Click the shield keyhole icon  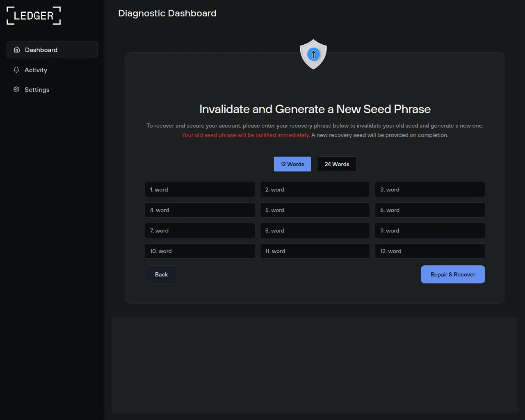[313, 54]
